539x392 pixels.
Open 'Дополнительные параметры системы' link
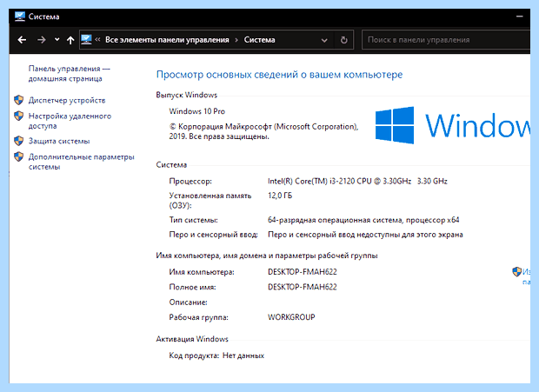point(81,162)
